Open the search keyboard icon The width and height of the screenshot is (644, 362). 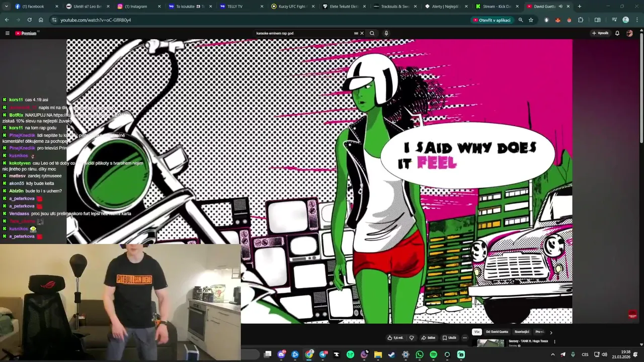click(x=356, y=33)
